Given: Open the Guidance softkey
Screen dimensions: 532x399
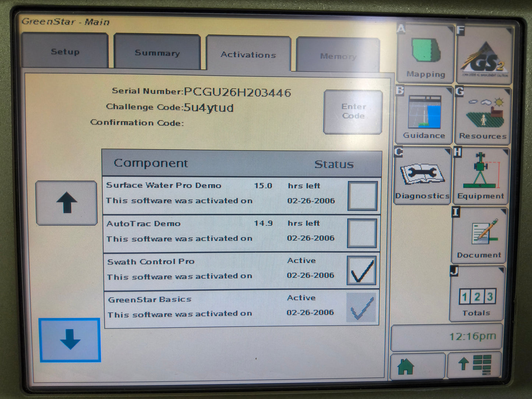Looking at the screenshot, I should [x=424, y=114].
